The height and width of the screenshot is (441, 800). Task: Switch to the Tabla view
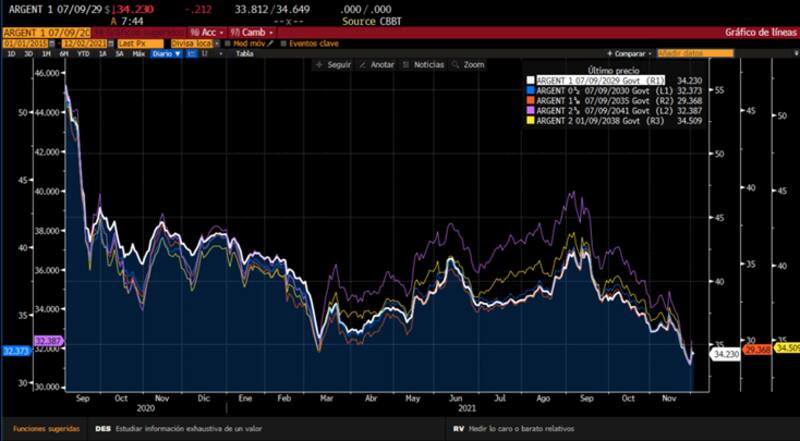point(243,53)
